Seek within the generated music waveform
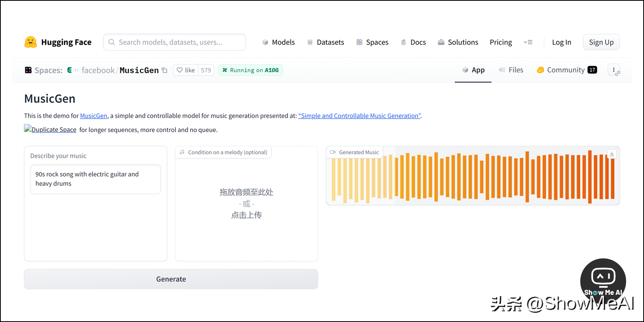The image size is (644, 322). (473, 176)
